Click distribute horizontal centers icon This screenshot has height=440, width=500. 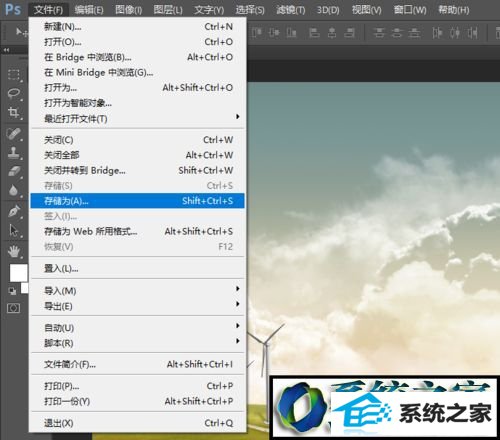tap(455, 33)
